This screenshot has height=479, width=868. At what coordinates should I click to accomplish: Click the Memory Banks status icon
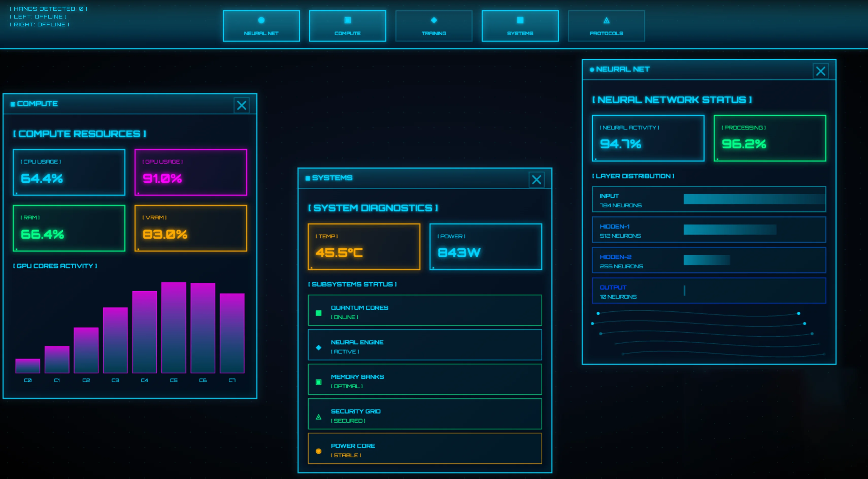(319, 382)
